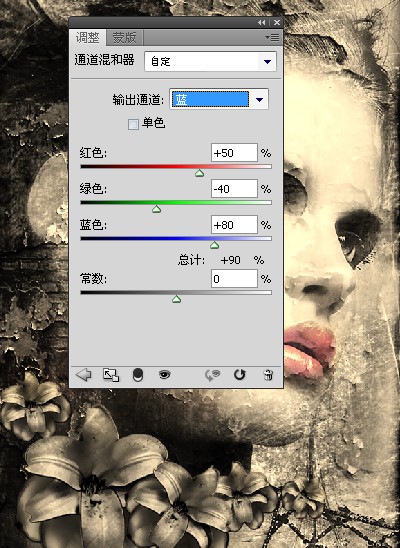The height and width of the screenshot is (548, 400).
Task: Click the 常数 value field showing 0
Action: (x=234, y=279)
